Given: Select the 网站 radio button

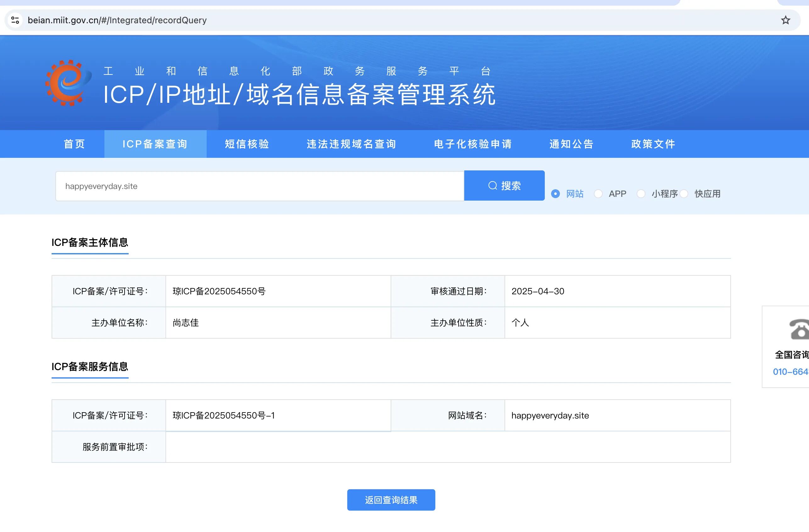Looking at the screenshot, I should click(x=555, y=194).
